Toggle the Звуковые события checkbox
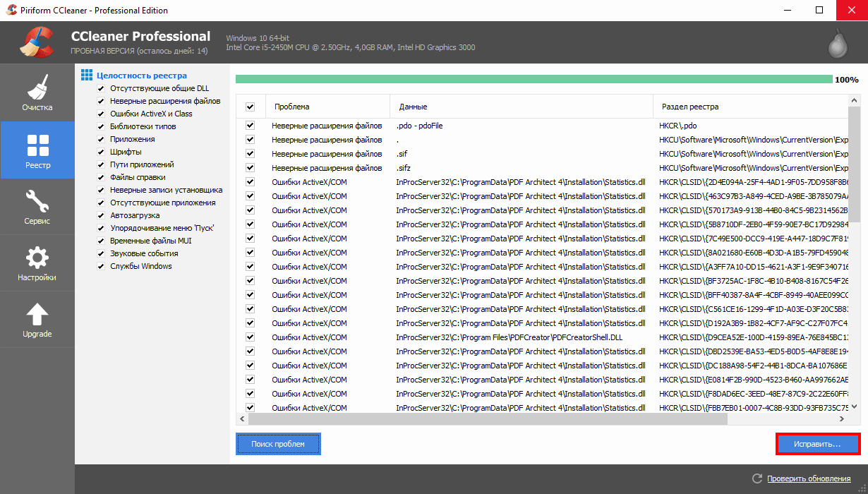This screenshot has width=868, height=494. tap(102, 253)
